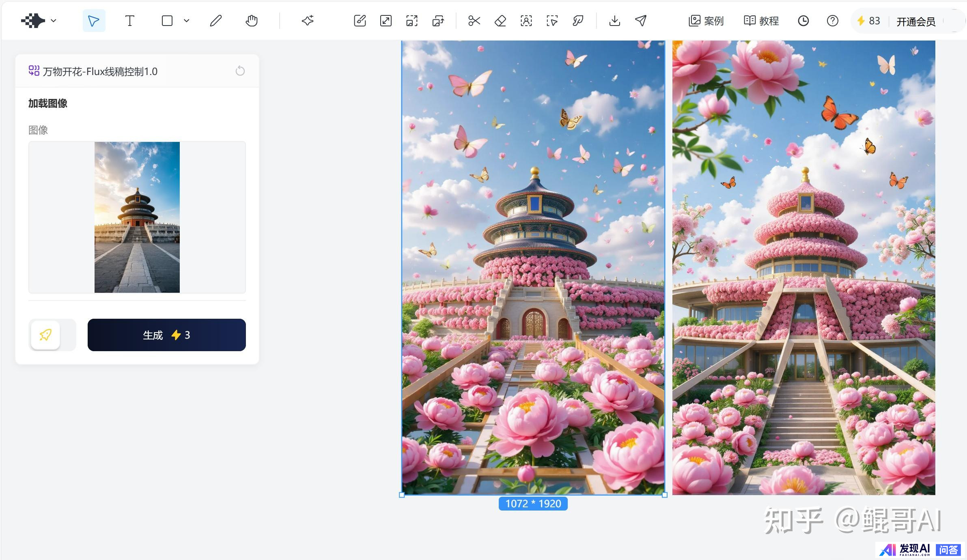Image resolution: width=967 pixels, height=560 pixels.
Task: Click the paper-plane share icon
Action: (x=641, y=21)
